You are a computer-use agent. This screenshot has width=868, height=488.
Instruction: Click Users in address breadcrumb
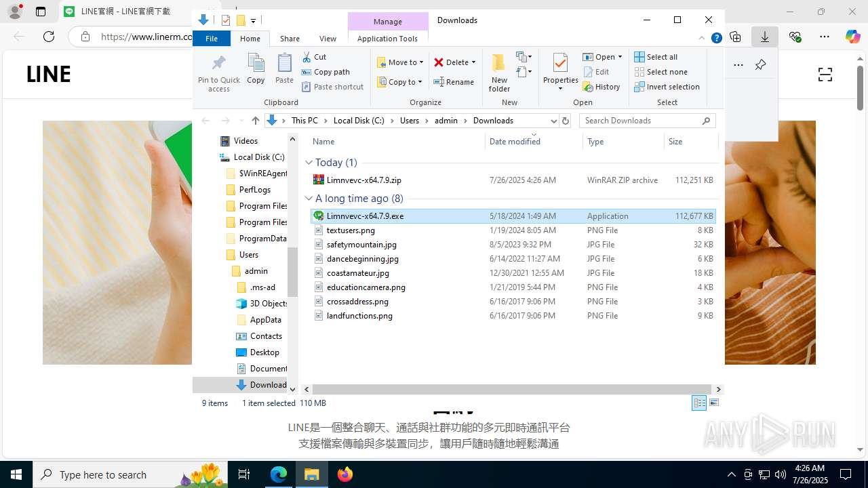pos(410,121)
